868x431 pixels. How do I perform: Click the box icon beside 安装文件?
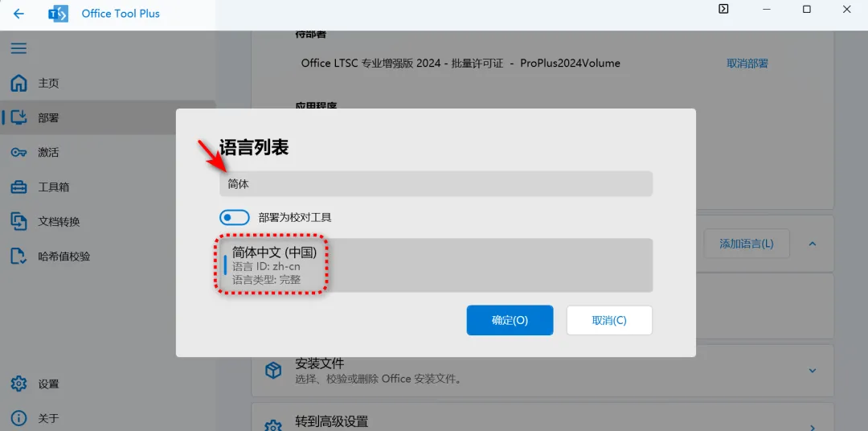click(x=273, y=370)
